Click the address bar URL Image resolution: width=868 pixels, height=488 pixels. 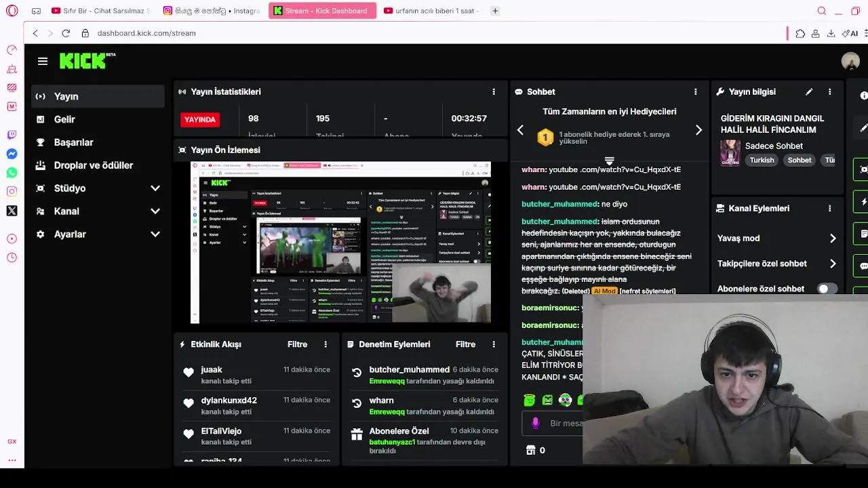(146, 33)
